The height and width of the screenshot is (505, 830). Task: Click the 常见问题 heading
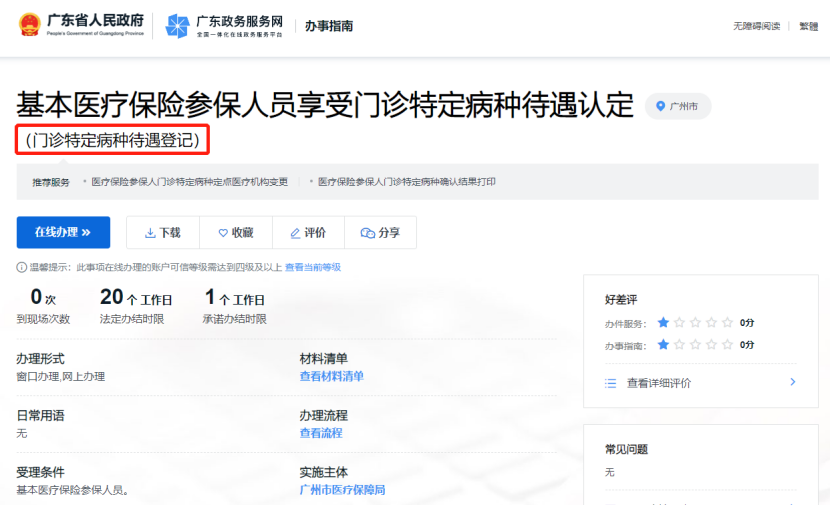click(x=626, y=449)
